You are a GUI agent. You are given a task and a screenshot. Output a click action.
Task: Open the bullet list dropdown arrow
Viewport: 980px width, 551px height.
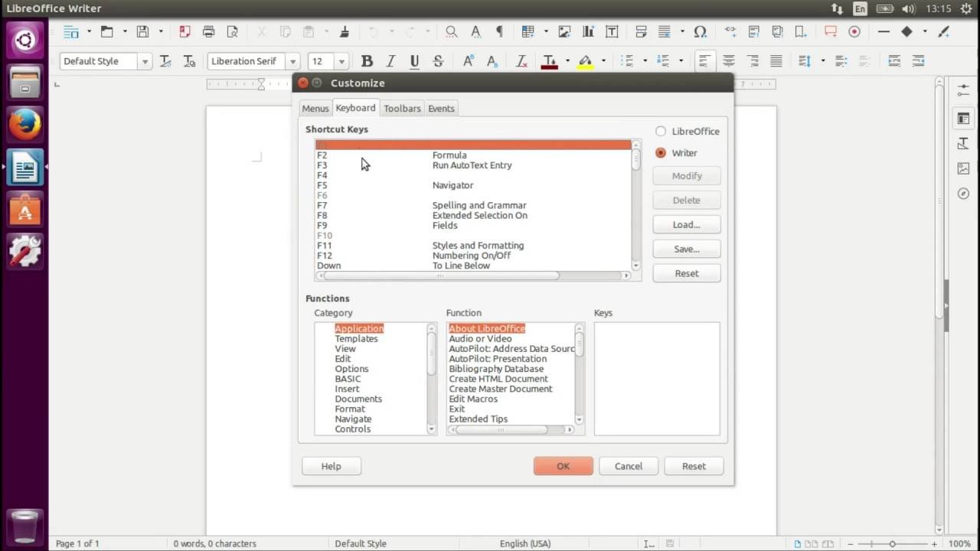click(x=645, y=61)
